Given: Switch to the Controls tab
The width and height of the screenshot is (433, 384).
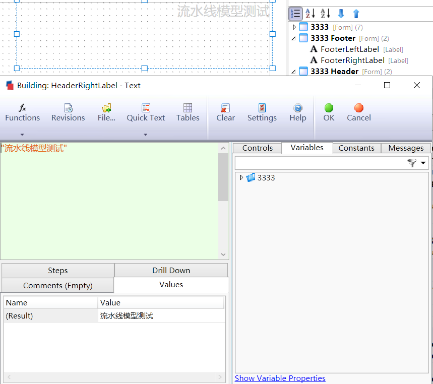Looking at the screenshot, I should pyautogui.click(x=257, y=148).
